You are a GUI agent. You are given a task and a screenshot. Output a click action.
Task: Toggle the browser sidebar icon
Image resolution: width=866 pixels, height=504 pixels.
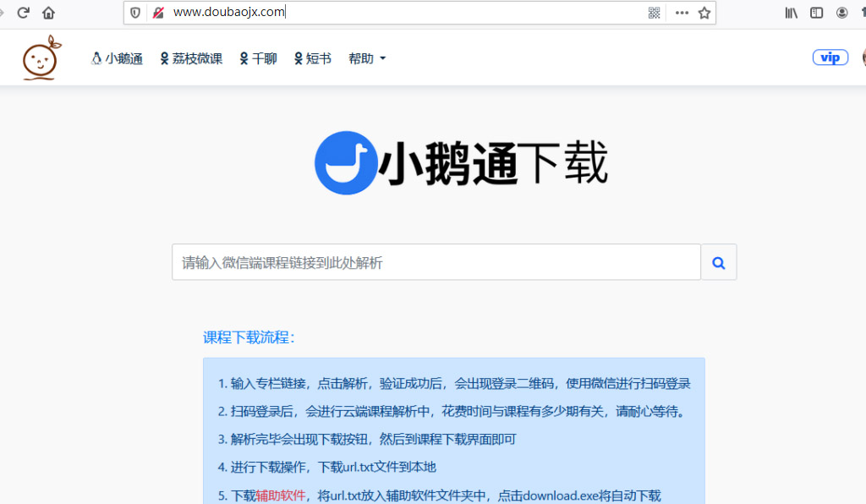(x=816, y=13)
